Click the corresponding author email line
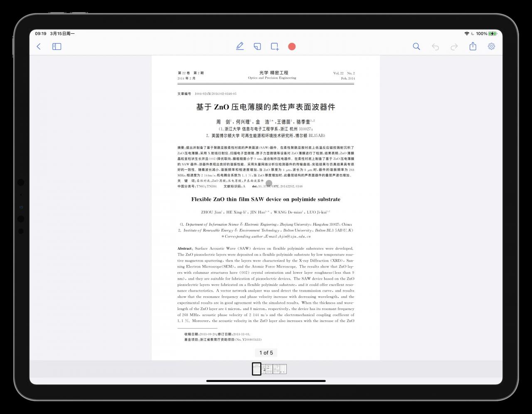The width and height of the screenshot is (532, 414). point(266,236)
